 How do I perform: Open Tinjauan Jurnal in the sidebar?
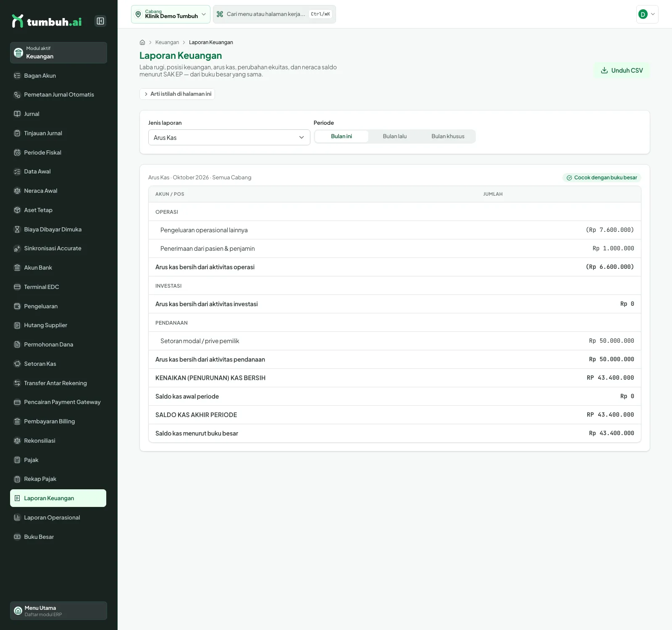(58, 133)
